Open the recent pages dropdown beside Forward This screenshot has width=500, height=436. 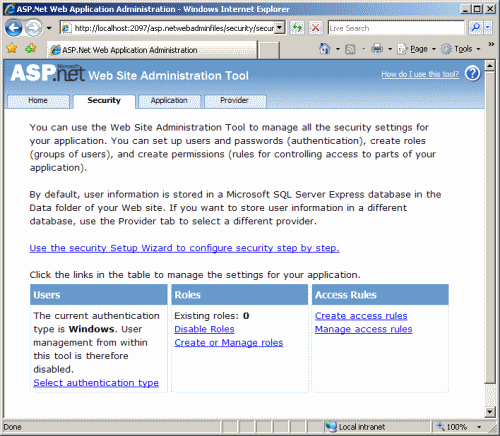tap(49, 28)
